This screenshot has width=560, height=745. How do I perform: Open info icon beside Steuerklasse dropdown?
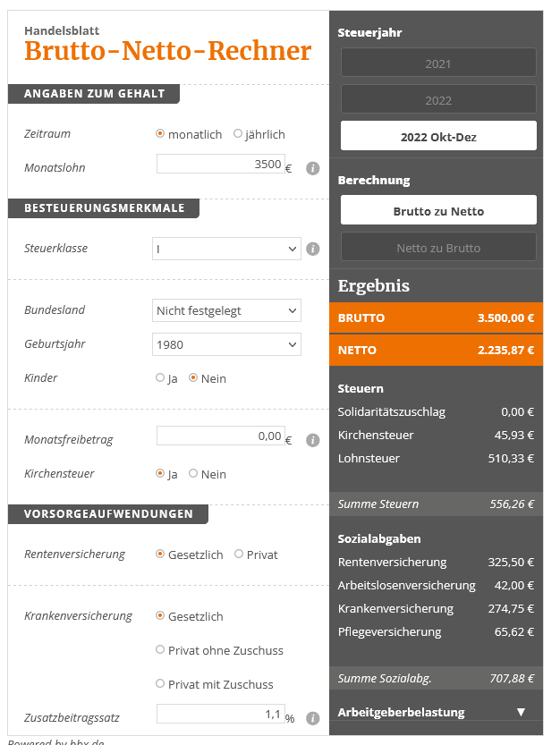click(x=312, y=249)
